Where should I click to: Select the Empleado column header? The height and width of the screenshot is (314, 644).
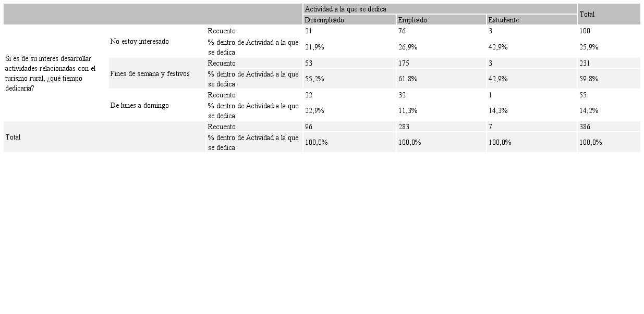click(412, 20)
